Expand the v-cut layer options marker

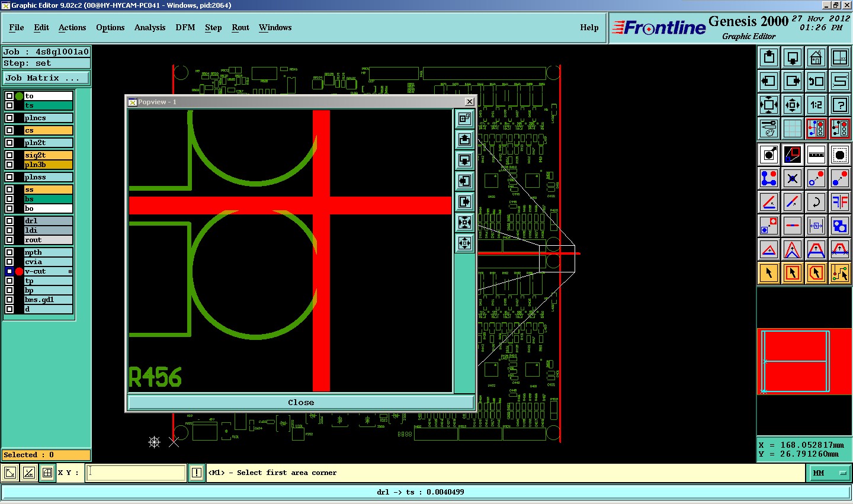(70, 271)
